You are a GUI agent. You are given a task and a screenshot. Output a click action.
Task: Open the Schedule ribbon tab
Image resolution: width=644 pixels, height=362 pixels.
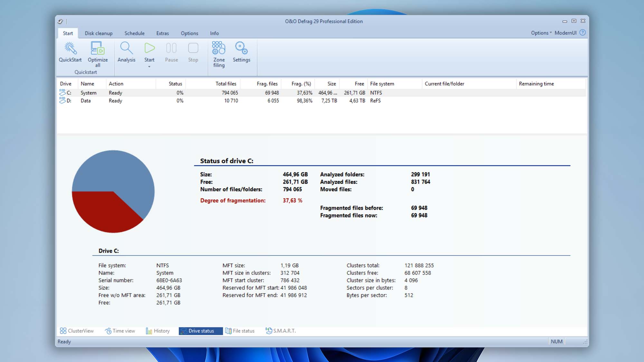tap(134, 33)
